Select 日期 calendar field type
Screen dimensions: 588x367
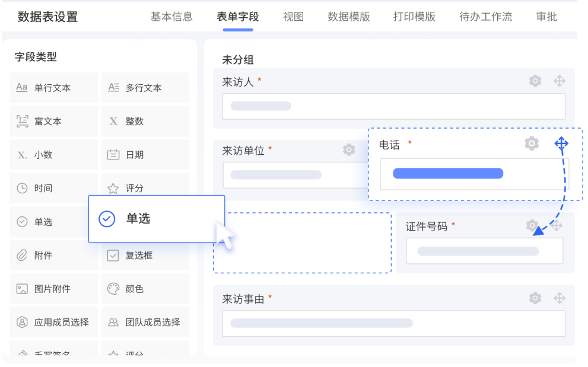[x=145, y=155]
